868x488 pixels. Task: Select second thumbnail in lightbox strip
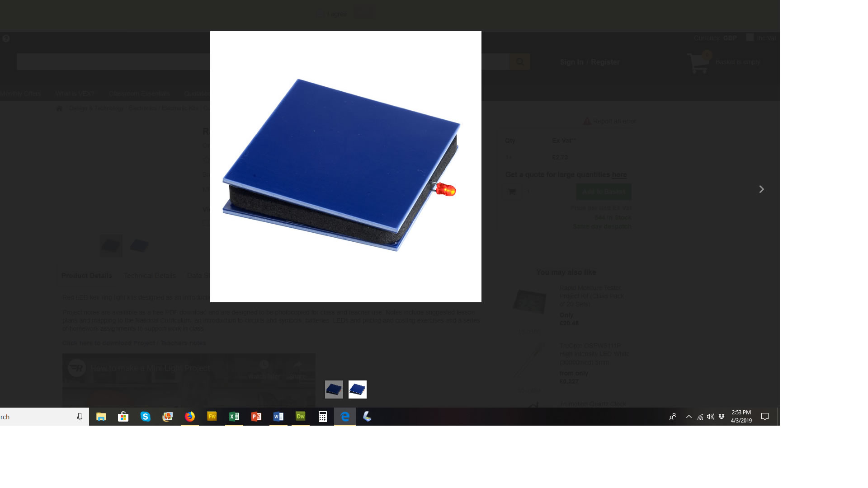pyautogui.click(x=358, y=389)
